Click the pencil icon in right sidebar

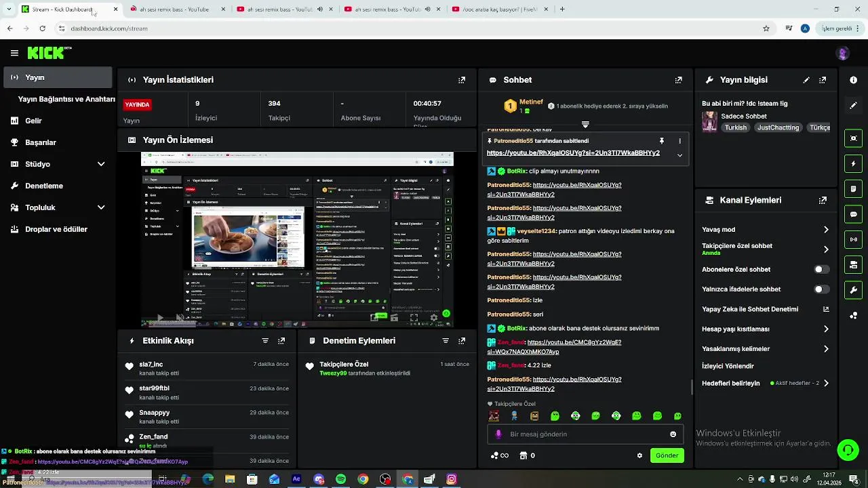coord(853,106)
